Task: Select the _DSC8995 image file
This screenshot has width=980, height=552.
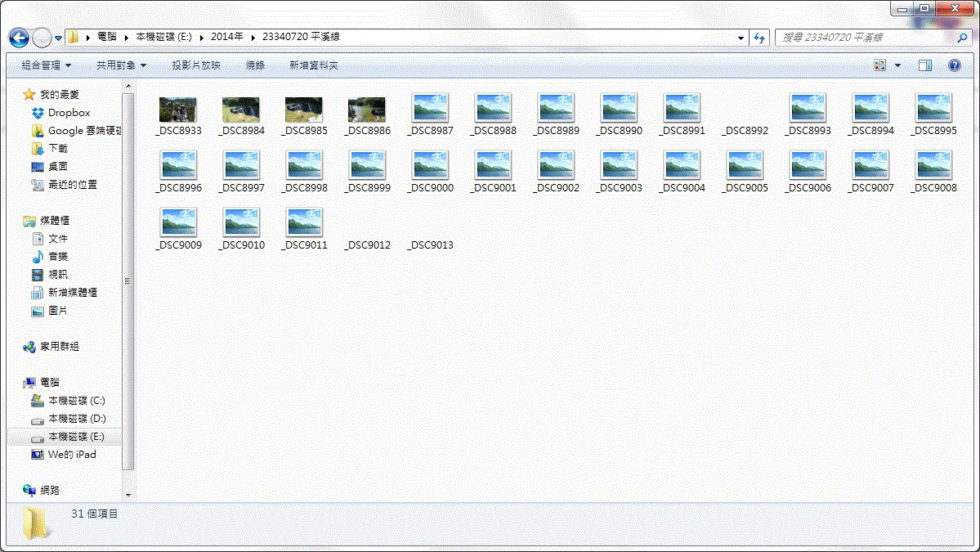Action: coord(934,115)
